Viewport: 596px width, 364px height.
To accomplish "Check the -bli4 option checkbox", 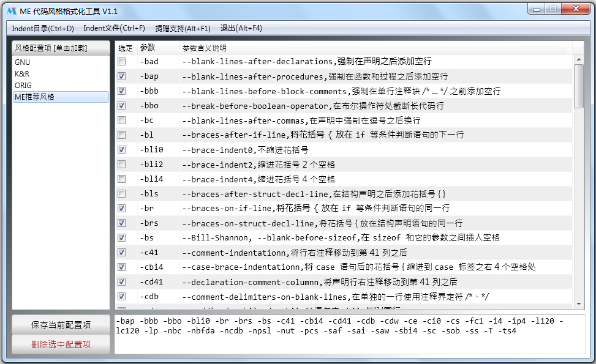I will (122, 179).
